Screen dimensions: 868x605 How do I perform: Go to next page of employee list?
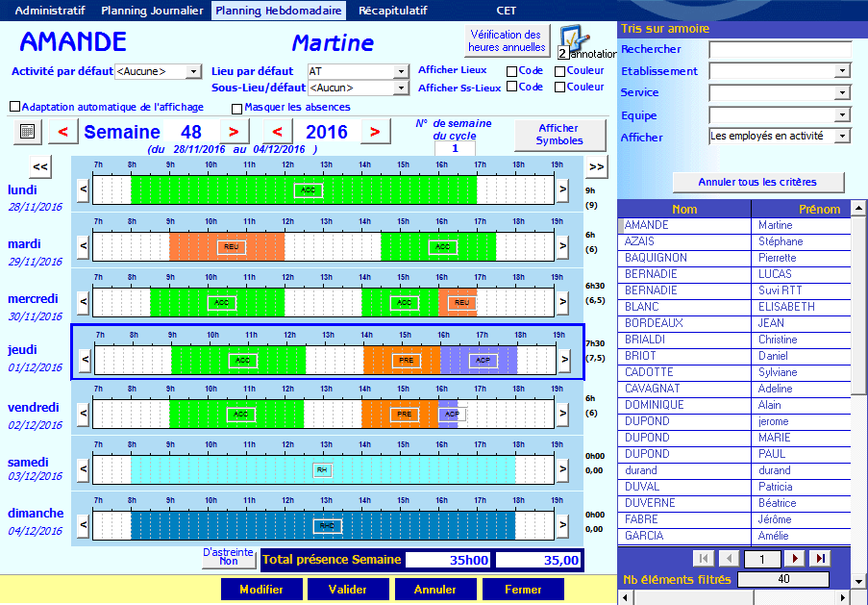(795, 559)
